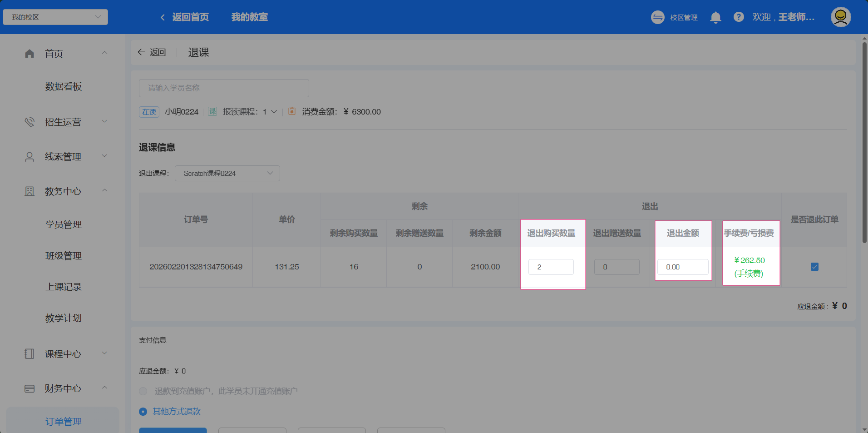This screenshot has height=433, width=868.
Task: Open 上课记录 in the sidebar
Action: click(x=64, y=287)
